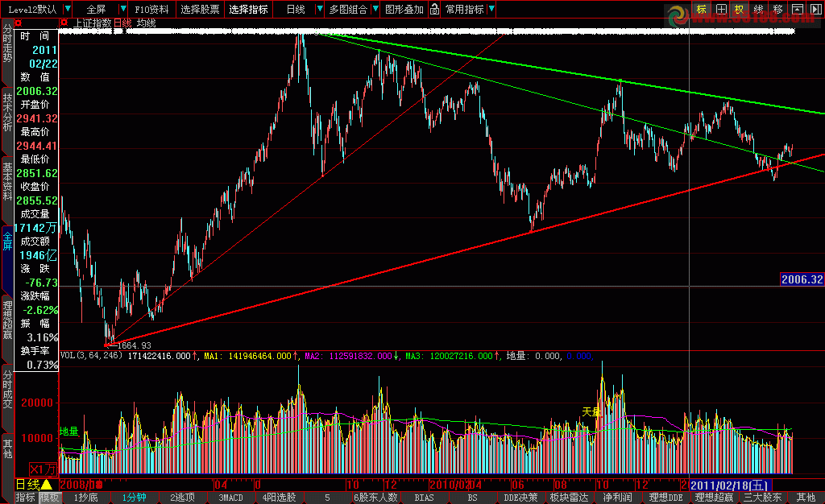Click 图形叠加 button

(404, 10)
